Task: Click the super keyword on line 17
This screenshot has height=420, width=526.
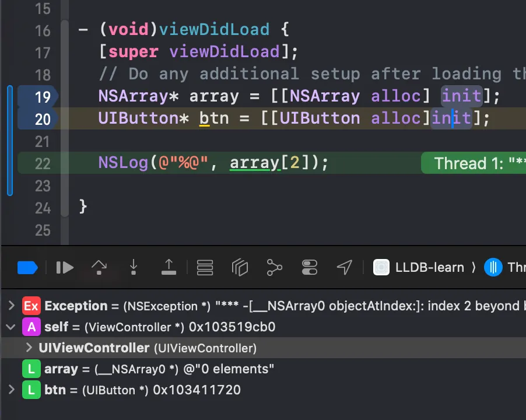Action: [133, 52]
